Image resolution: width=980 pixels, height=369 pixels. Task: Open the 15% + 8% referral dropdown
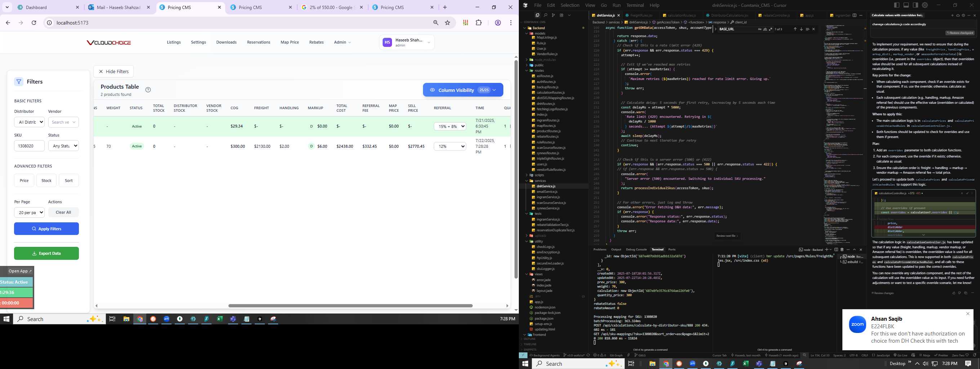click(x=450, y=126)
